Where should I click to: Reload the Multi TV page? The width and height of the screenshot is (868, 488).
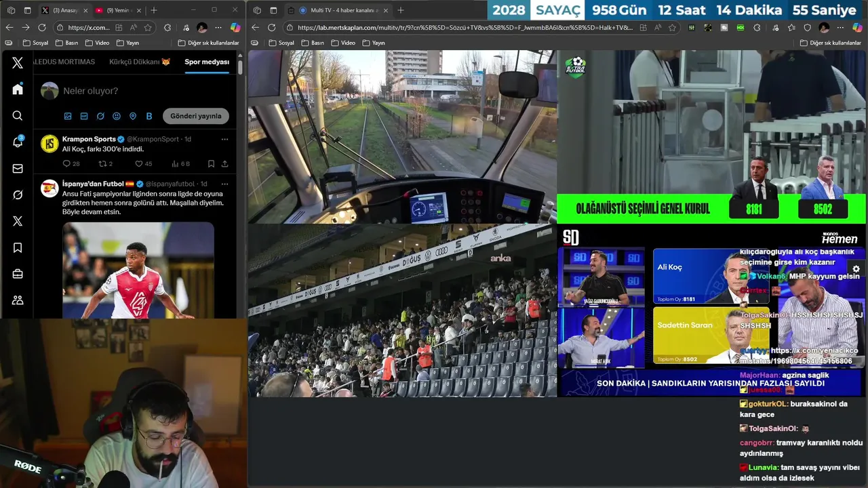[272, 27]
